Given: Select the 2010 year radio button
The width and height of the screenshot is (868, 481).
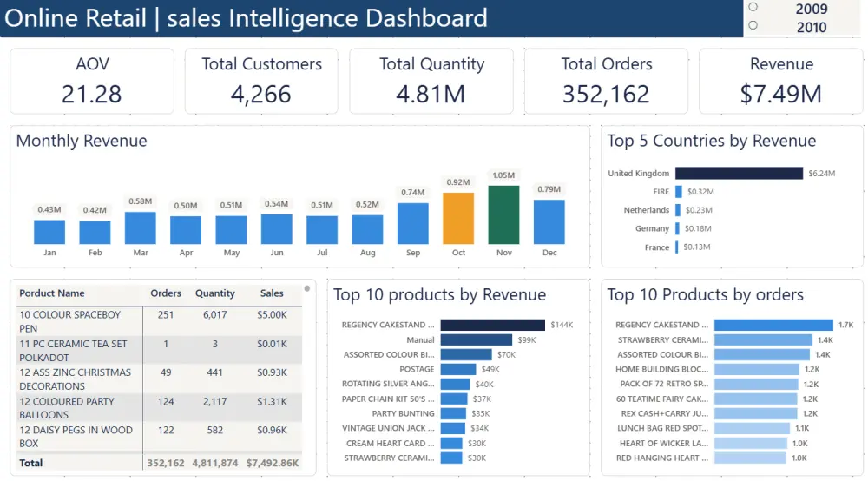Looking at the screenshot, I should pyautogui.click(x=753, y=25).
